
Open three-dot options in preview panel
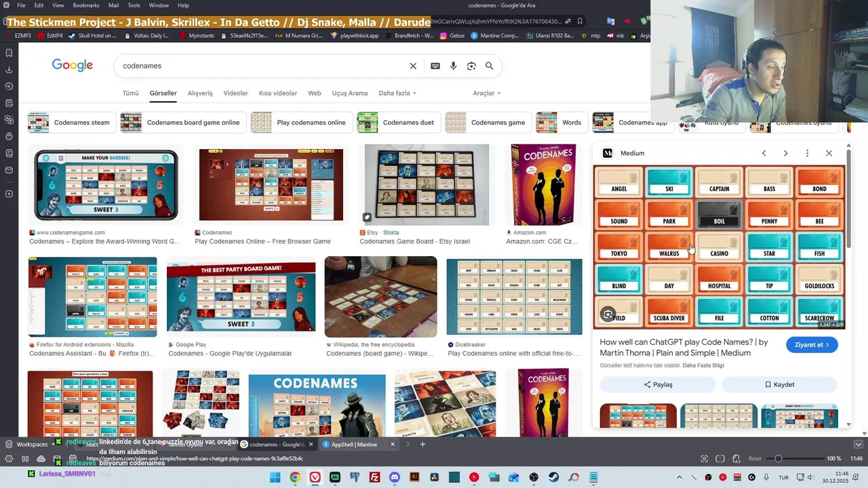(x=807, y=153)
